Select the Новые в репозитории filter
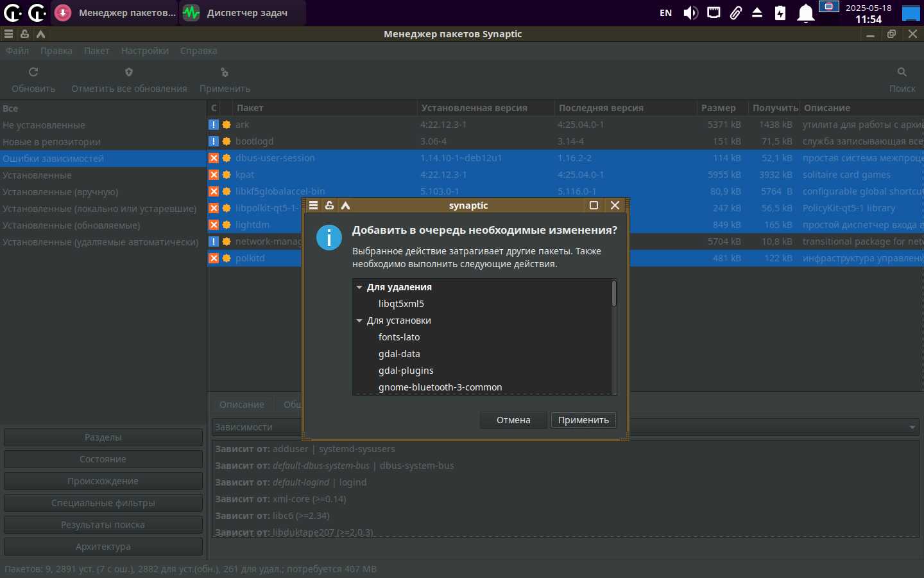The height and width of the screenshot is (578, 924). [x=103, y=142]
